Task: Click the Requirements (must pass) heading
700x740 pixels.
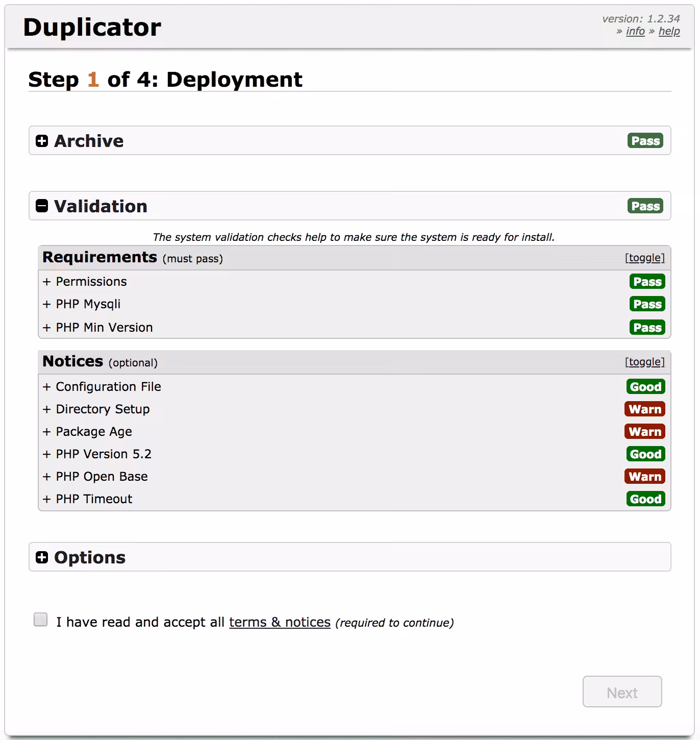Action: pos(133,257)
